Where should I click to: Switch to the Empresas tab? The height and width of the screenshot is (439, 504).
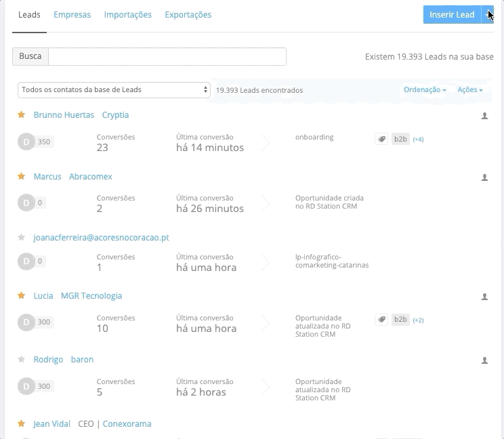(72, 15)
